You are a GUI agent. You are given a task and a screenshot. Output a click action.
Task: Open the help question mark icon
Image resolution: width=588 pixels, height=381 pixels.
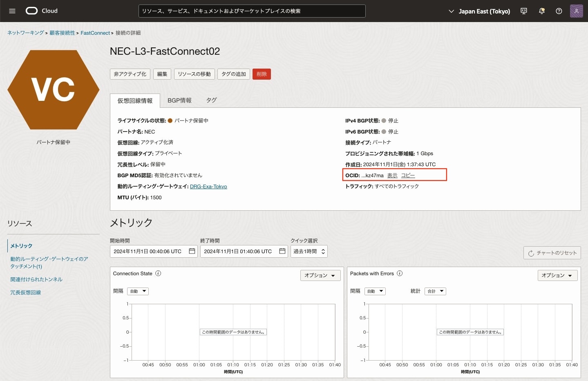559,11
